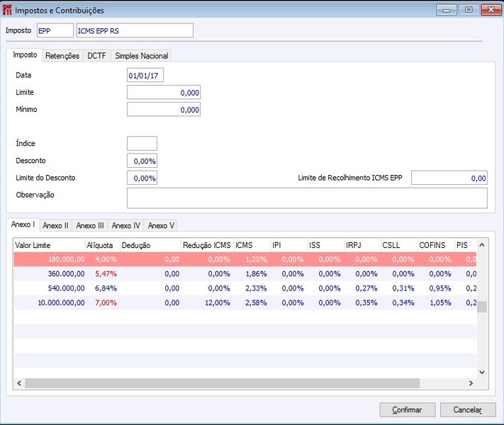Screen dimensions: 504x425
Task: Switch to the Retenções tab
Action: coord(62,55)
